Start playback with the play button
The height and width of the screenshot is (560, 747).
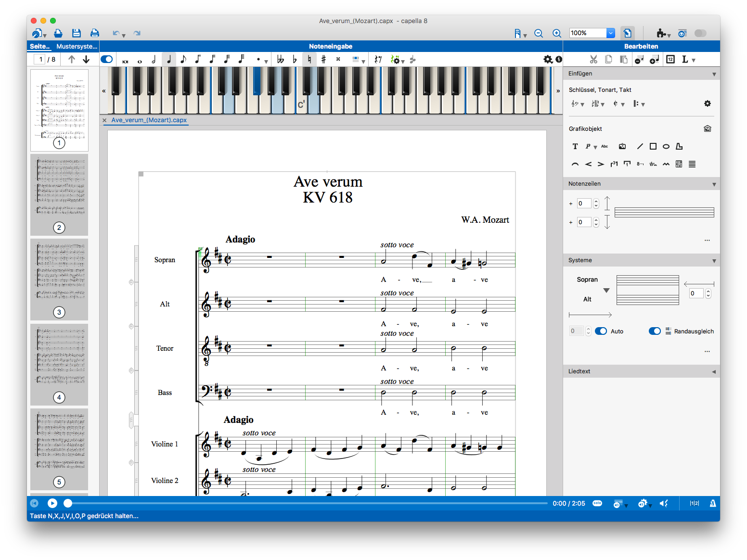tap(52, 503)
